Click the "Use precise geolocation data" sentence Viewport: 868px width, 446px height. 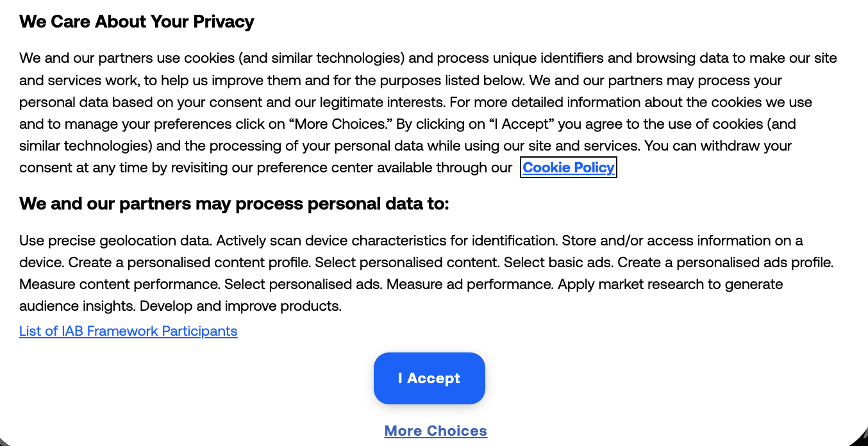pyautogui.click(x=115, y=241)
